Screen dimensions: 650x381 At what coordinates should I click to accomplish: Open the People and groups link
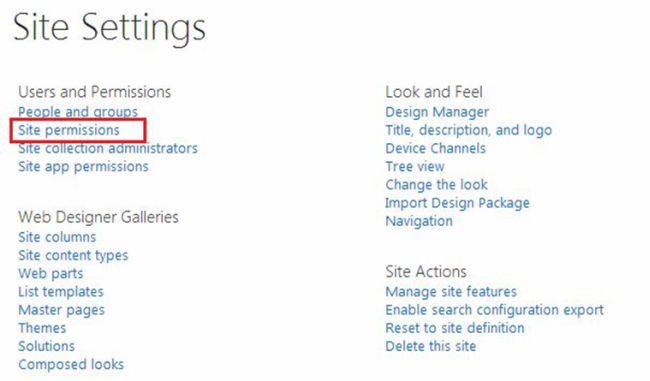(78, 112)
